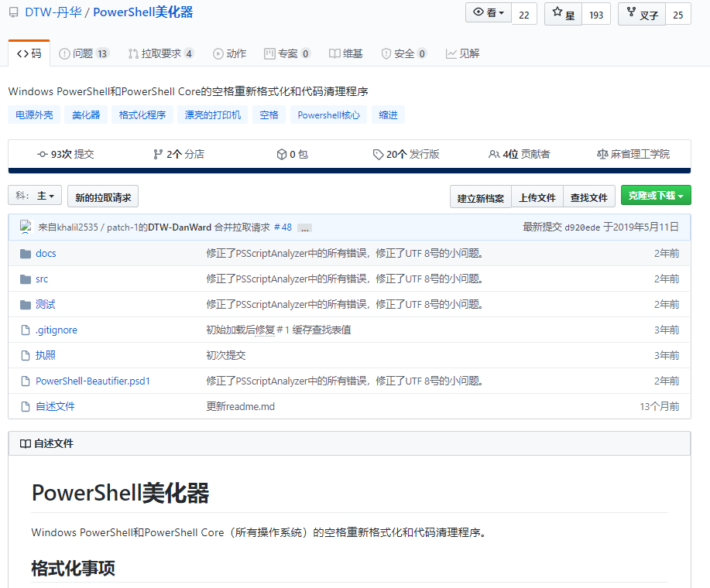Screen dimensions: 710x588
Task: Click the PowerShell美化器 readme heading
Action: 120,493
